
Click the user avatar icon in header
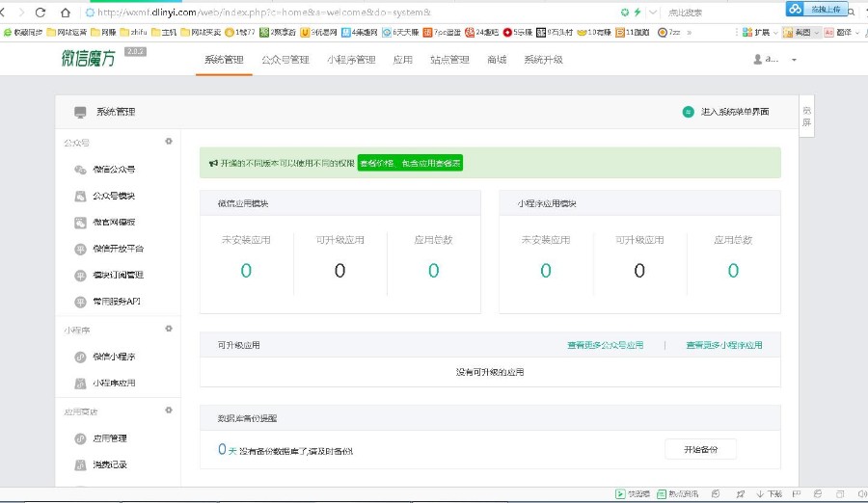click(x=758, y=59)
